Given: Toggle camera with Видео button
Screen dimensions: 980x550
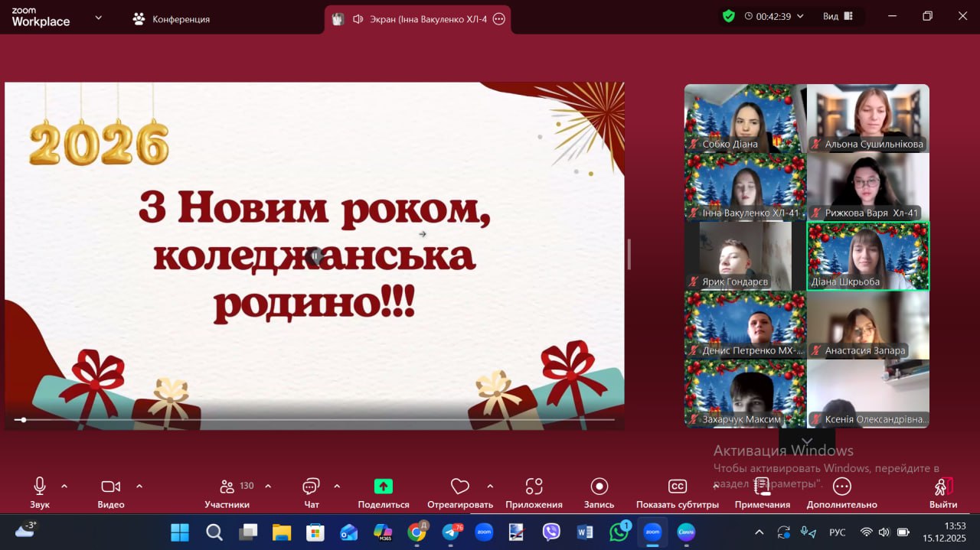Looking at the screenshot, I should (111, 487).
